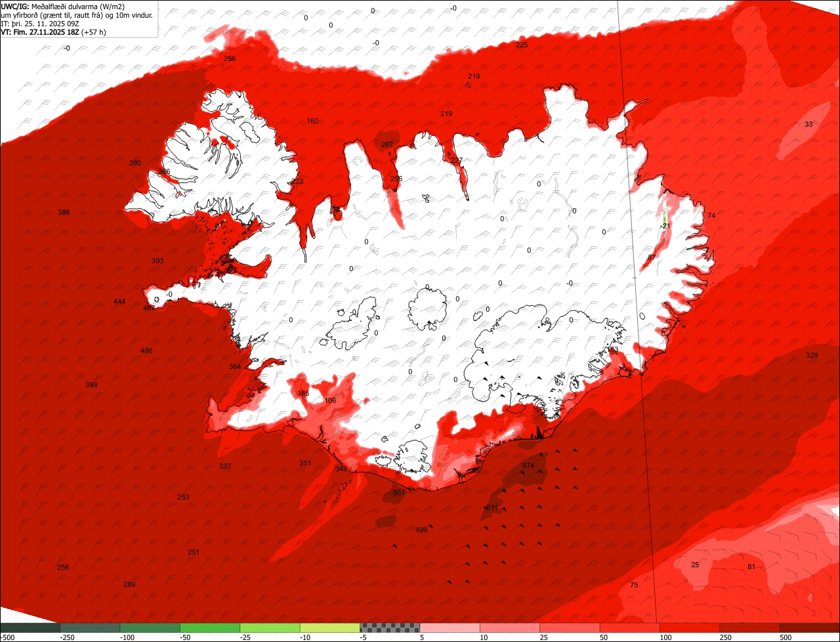
Task: Choose the legend swatch between -100 and -50
Action: click(x=150, y=627)
